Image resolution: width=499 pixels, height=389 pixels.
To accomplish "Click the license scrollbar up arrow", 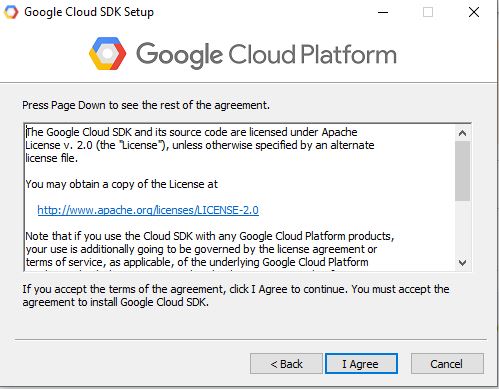I will pos(462,133).
